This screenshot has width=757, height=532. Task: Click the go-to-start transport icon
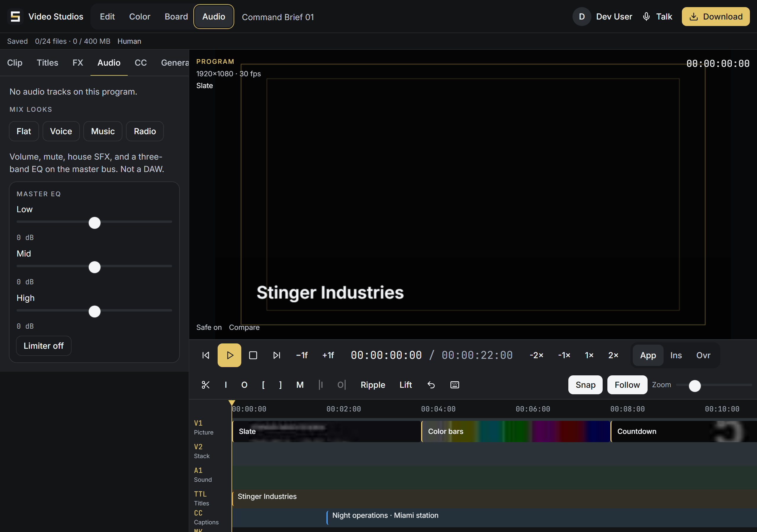pos(206,355)
